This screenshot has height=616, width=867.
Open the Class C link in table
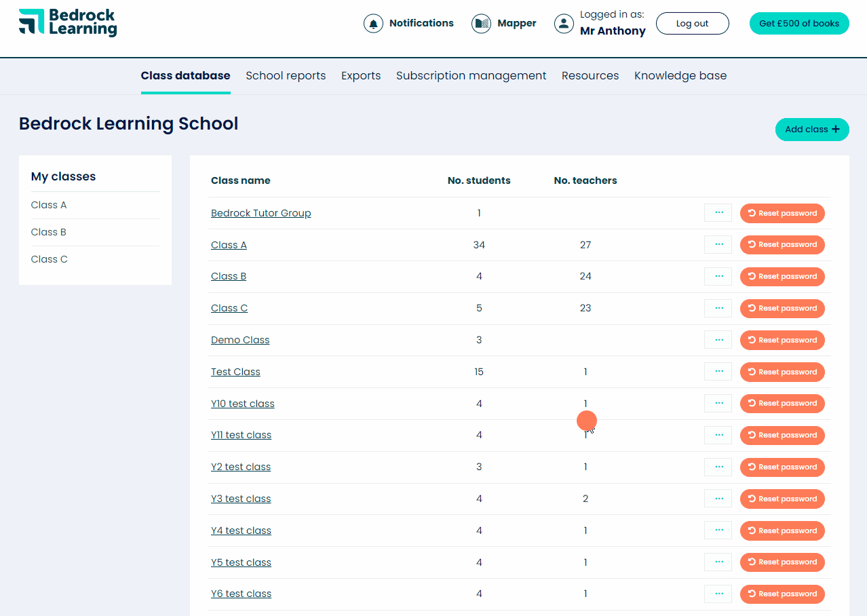coord(229,308)
